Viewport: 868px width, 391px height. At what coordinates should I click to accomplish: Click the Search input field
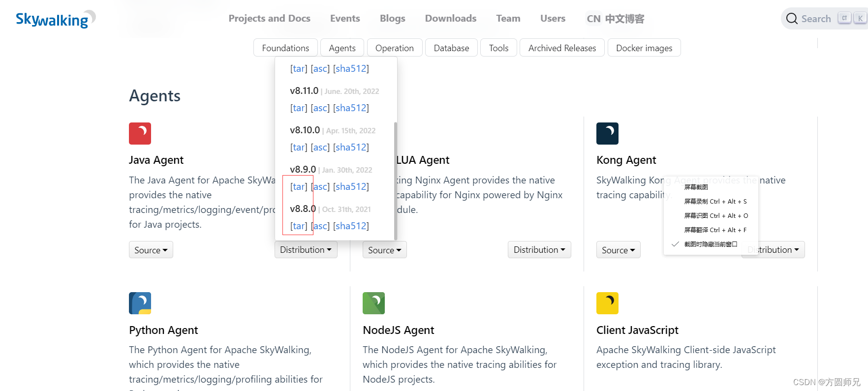click(816, 19)
